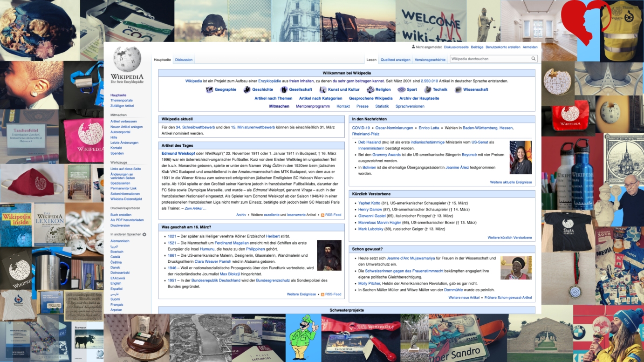Screen dimensions: 644x362
Task: Open the Ferdinand Magellan portrait
Action: 329,255
